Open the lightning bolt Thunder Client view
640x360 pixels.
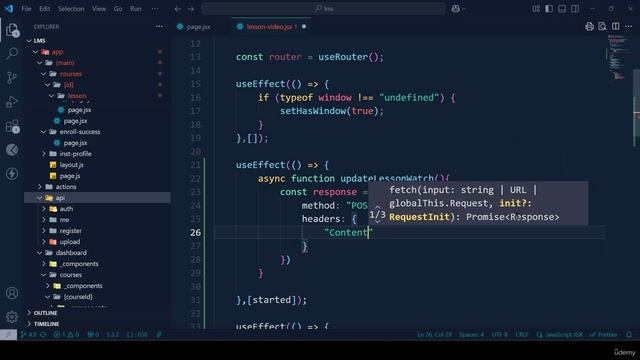12,174
